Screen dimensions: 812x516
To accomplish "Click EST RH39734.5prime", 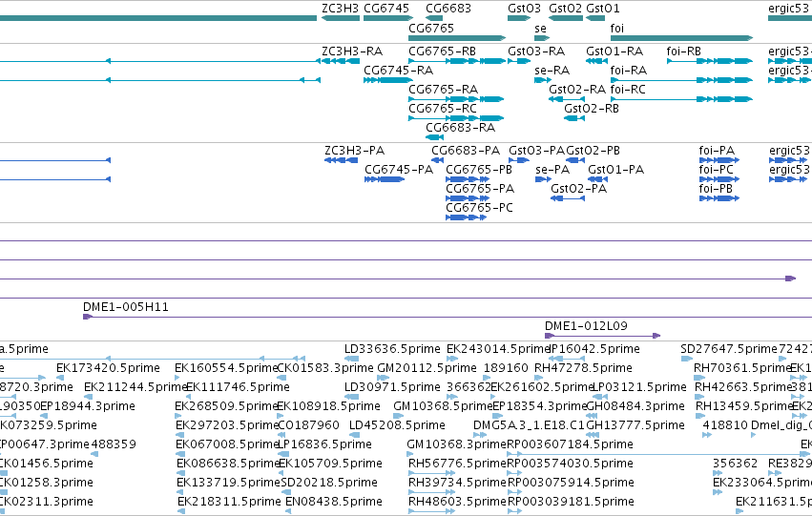I will (x=457, y=483).
